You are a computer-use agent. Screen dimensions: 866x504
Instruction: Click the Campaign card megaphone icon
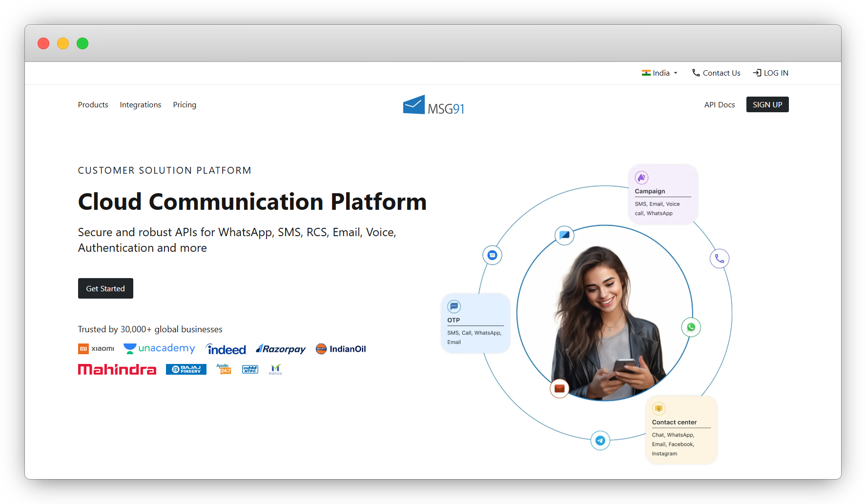point(641,178)
